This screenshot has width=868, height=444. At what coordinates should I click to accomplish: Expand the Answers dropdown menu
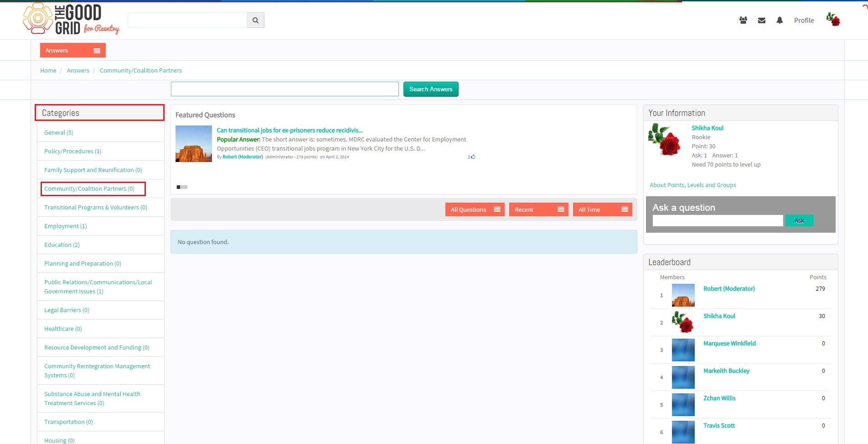73,50
